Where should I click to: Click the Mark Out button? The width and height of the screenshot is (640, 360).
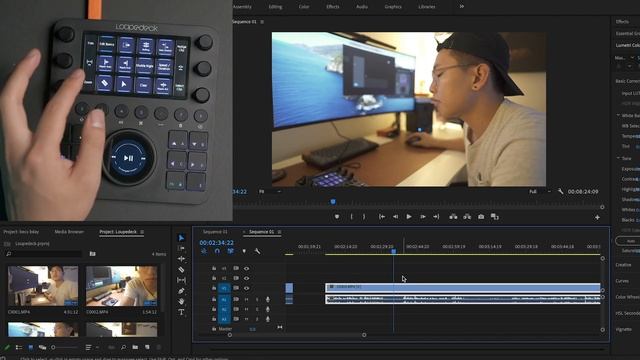point(364,217)
